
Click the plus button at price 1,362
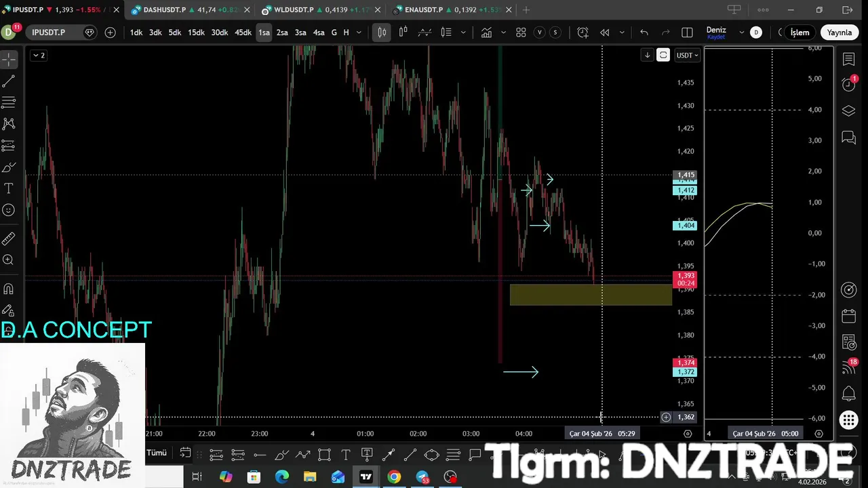[x=666, y=418]
